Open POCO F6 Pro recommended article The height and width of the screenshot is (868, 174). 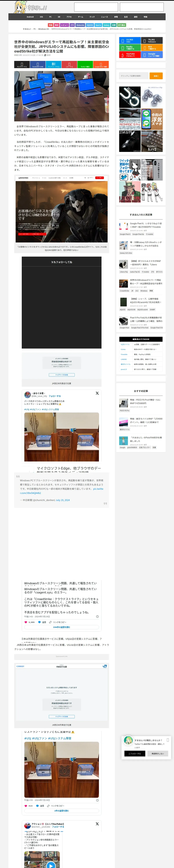coord(146,401)
